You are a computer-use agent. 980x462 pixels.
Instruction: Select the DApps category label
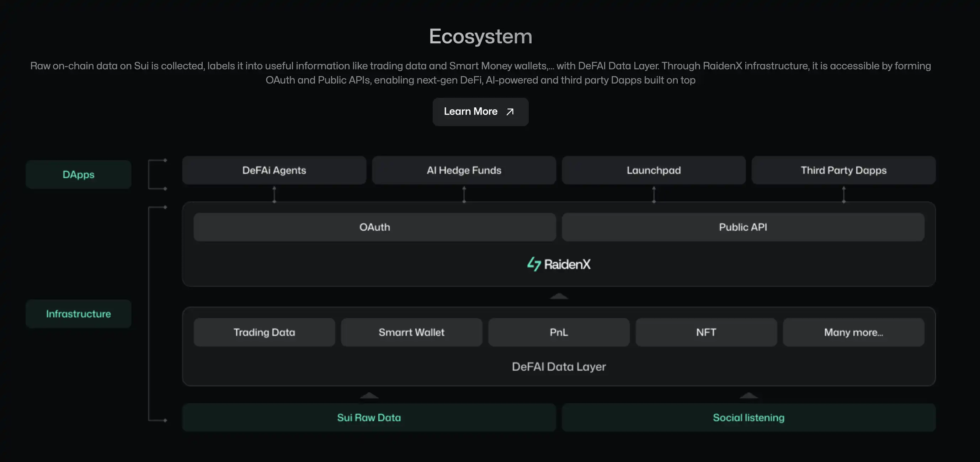coord(78,174)
